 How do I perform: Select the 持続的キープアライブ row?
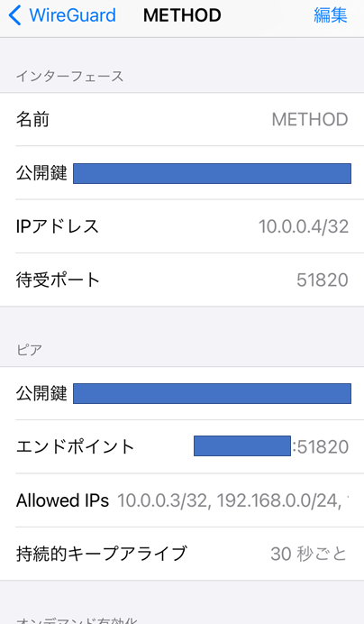tap(182, 554)
